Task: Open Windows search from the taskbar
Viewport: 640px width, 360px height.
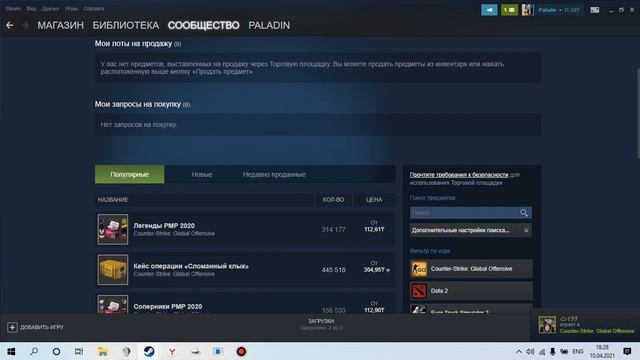Action: 34,351
